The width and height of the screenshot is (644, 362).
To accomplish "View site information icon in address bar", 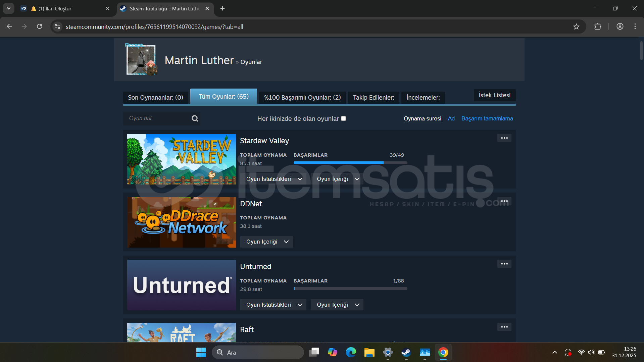I will 57,27.
